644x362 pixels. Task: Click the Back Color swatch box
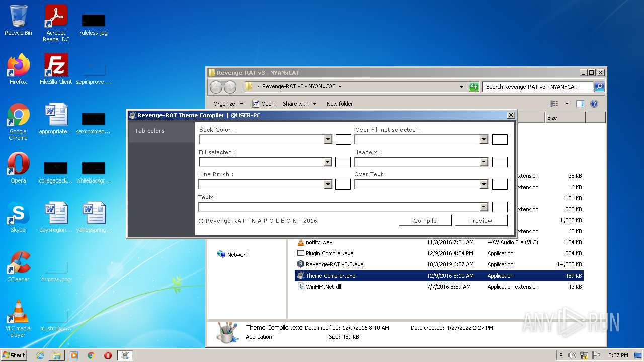point(343,140)
